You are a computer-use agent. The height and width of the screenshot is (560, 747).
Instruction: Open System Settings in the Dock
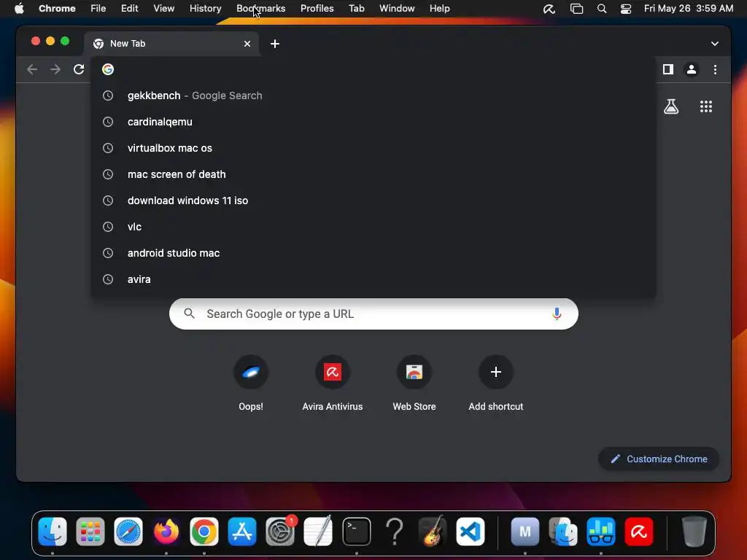pyautogui.click(x=280, y=532)
